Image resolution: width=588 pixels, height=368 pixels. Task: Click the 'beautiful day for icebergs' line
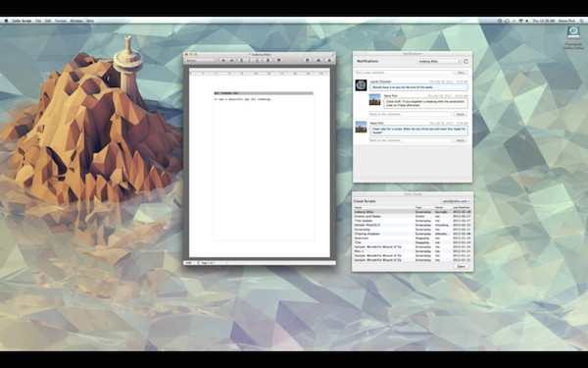click(243, 99)
